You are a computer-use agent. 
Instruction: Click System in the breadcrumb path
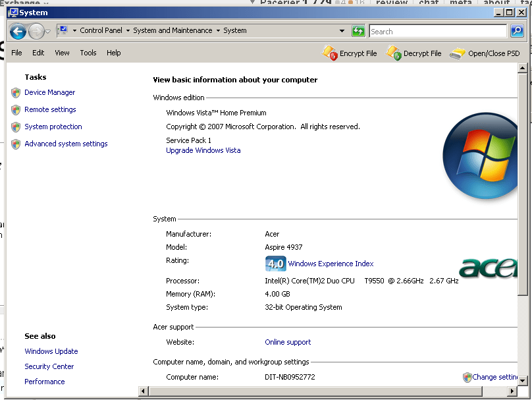[235, 30]
